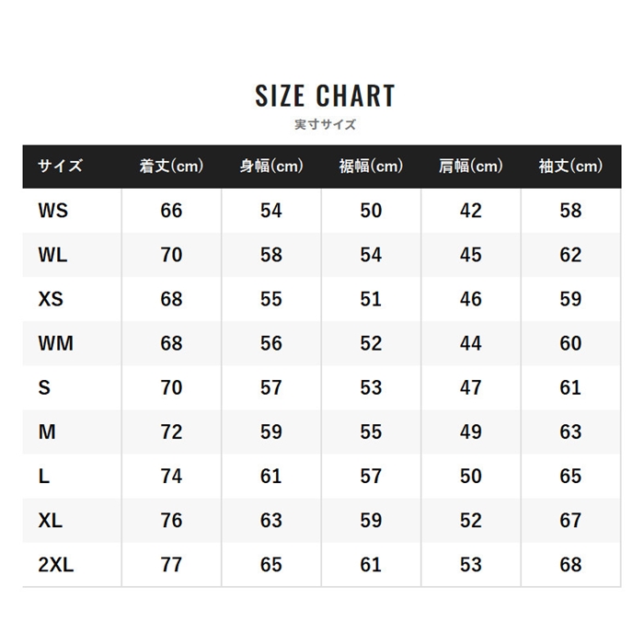
Task: Select the 実寸サイズ subtitle text
Action: (x=325, y=124)
